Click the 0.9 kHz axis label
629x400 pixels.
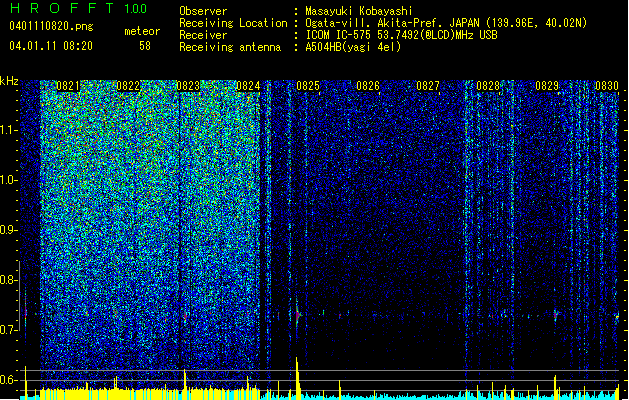[x=9, y=230]
